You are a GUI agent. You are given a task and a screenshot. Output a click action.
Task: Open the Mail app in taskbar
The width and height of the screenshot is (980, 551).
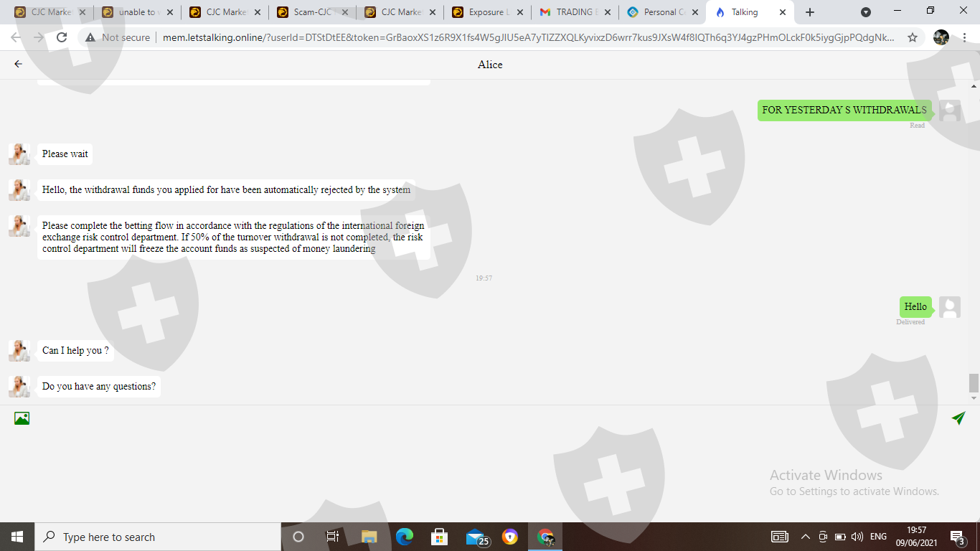point(476,537)
